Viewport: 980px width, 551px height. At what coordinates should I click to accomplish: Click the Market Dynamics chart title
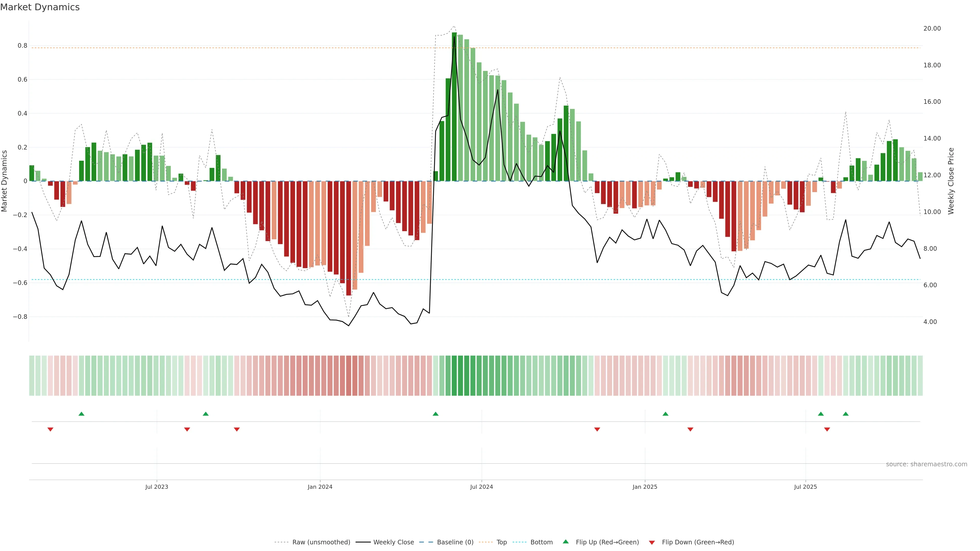40,7
